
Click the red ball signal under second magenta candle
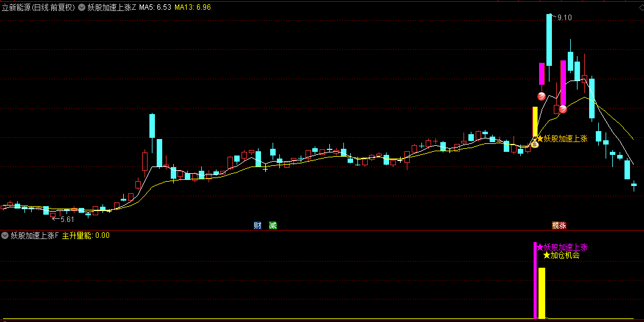pos(563,109)
